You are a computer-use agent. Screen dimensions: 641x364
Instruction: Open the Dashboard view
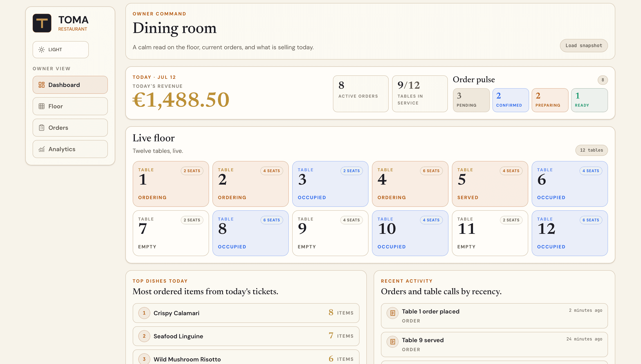tap(70, 85)
